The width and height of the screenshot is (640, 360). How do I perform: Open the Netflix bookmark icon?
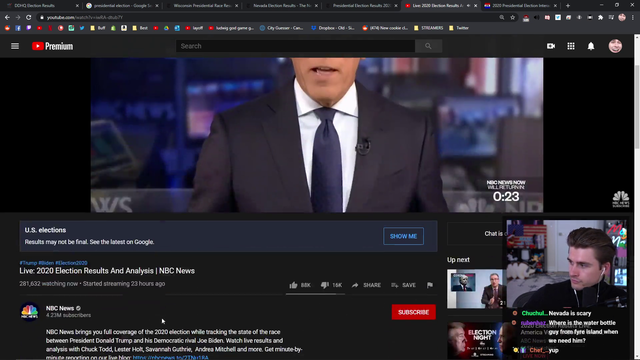point(50,28)
